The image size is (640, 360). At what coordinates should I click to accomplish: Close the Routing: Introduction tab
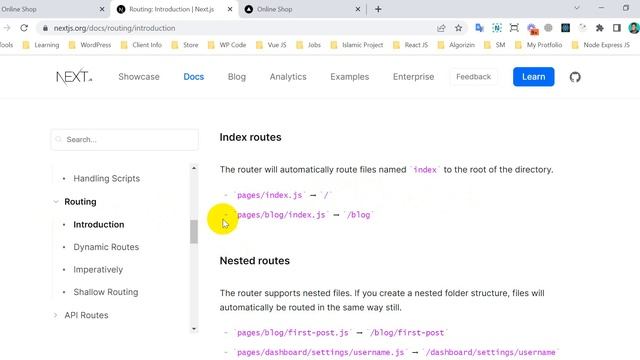[x=230, y=9]
